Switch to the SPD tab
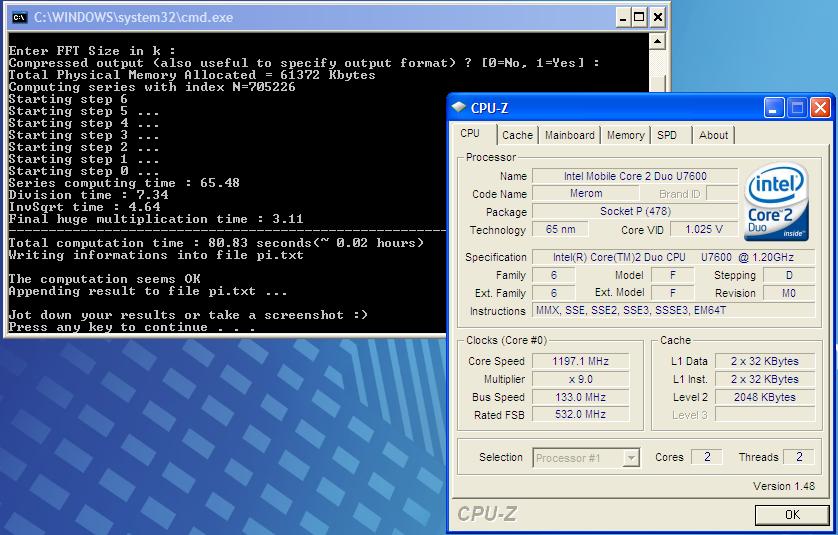This screenshot has width=838, height=535. tap(667, 135)
